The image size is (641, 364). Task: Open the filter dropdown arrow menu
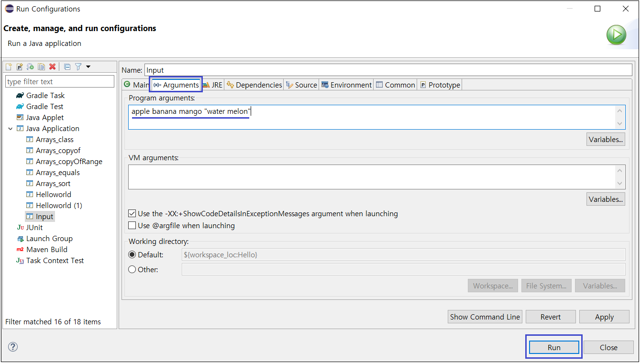coord(88,67)
